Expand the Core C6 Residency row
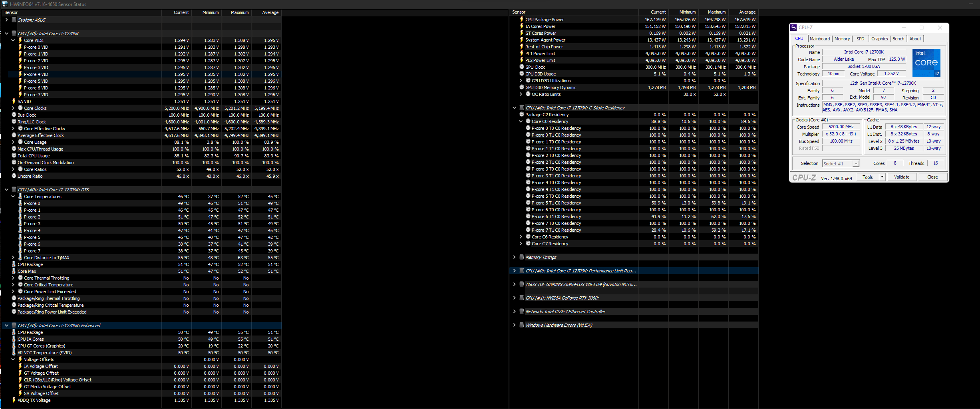The width and height of the screenshot is (980, 409). pos(521,237)
